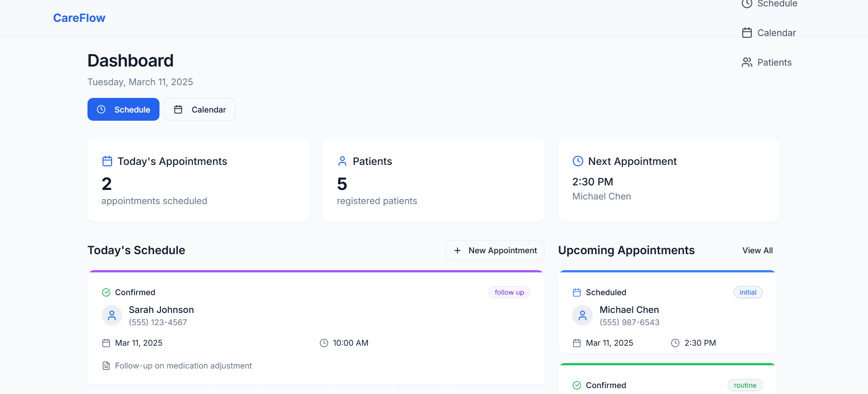Screen dimensions: 868x394
Task: Click the initial badge
Action: point(748,292)
